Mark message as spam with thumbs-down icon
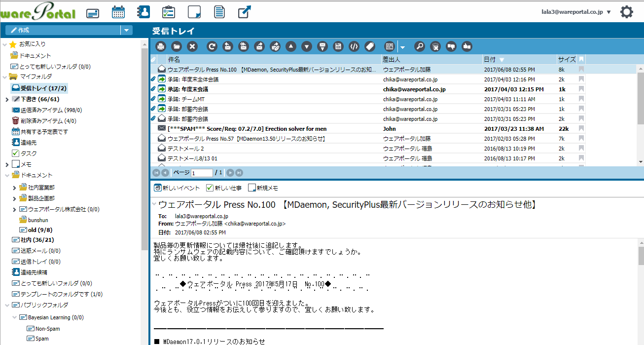This screenshot has width=644, height=345. (x=451, y=47)
